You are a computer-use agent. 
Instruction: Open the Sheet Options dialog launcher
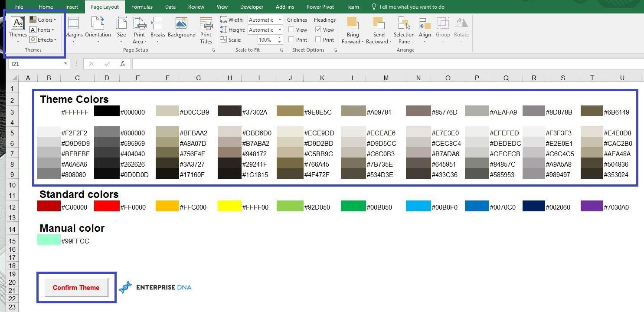(335, 50)
